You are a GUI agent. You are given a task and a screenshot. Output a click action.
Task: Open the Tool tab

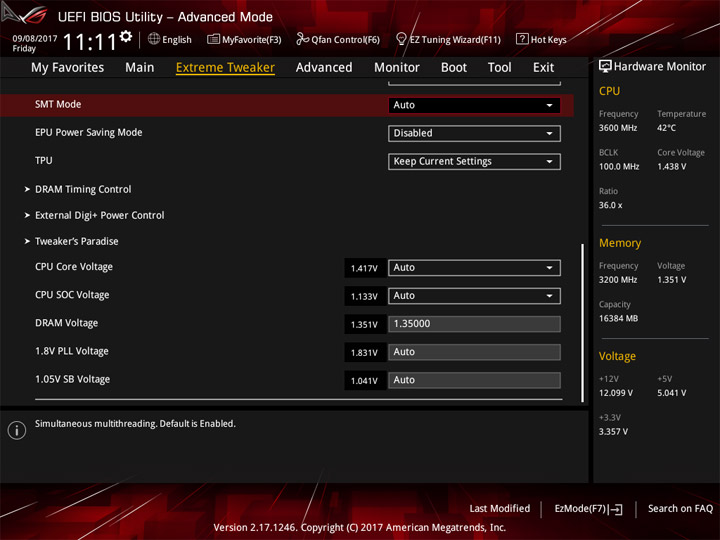(x=500, y=68)
